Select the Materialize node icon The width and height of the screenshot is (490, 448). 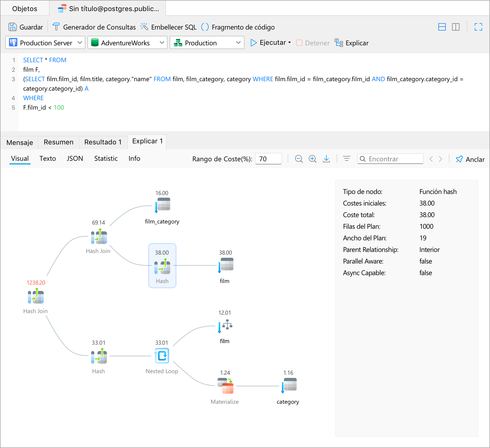(226, 386)
